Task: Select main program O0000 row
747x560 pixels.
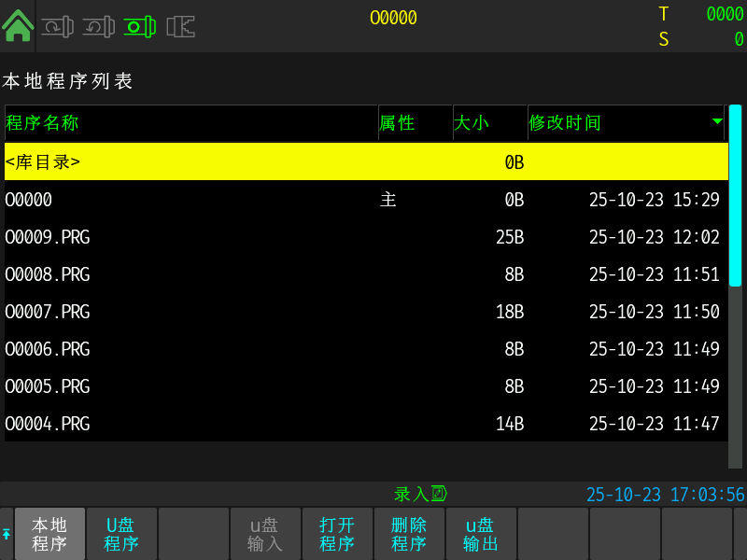Action: click(364, 200)
